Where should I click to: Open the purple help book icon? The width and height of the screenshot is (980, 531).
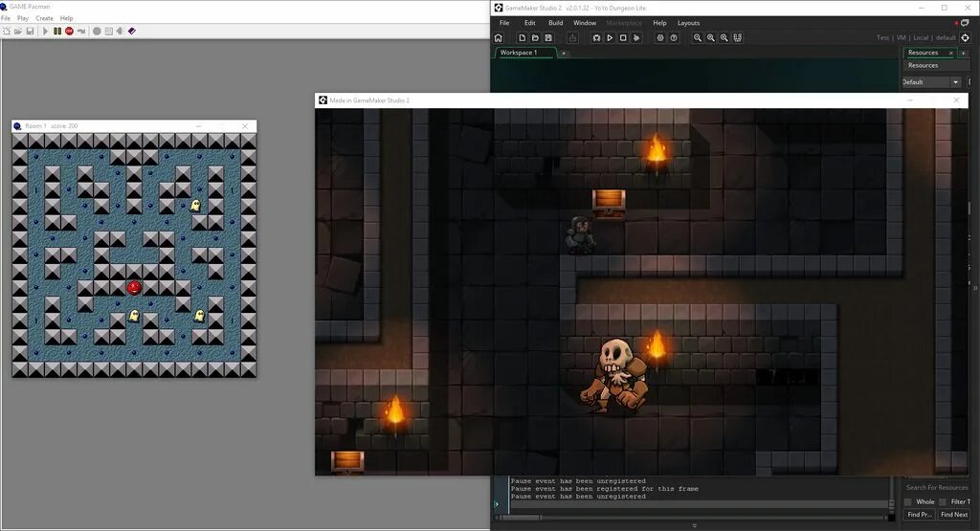[132, 31]
